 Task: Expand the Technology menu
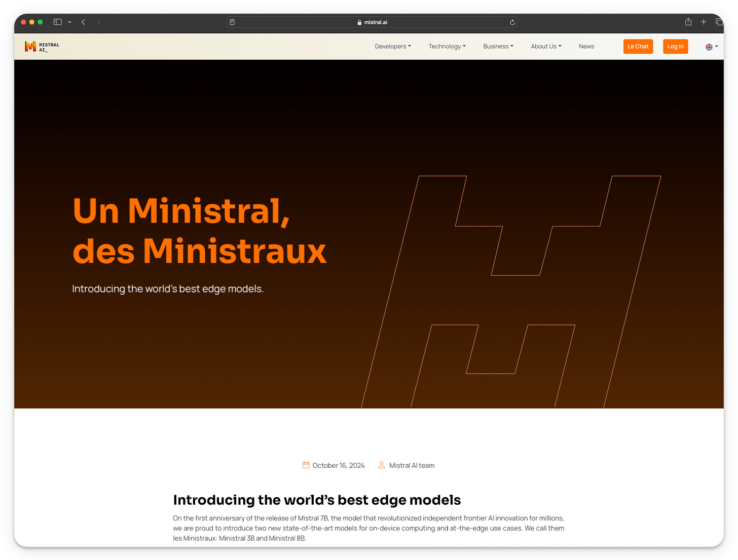[x=447, y=46]
